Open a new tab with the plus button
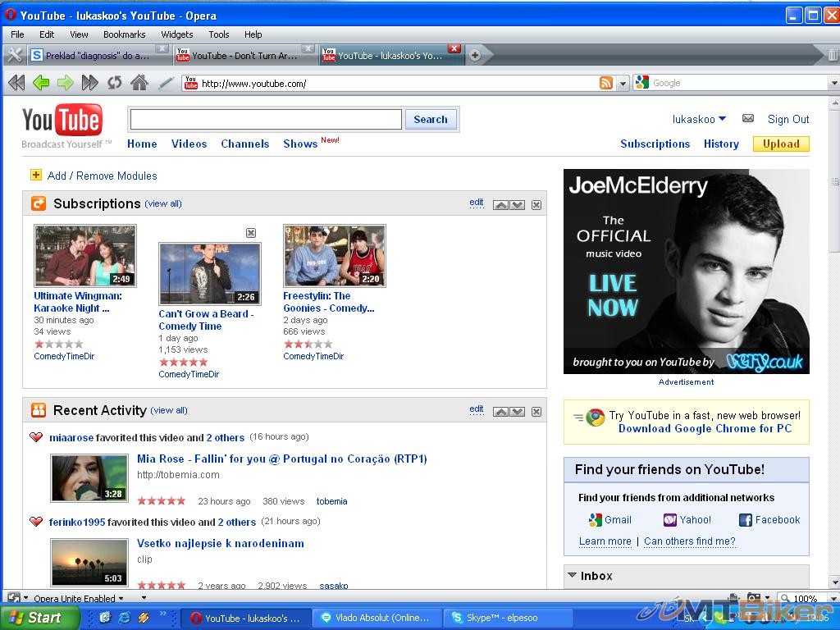The height and width of the screenshot is (630, 840). point(475,55)
